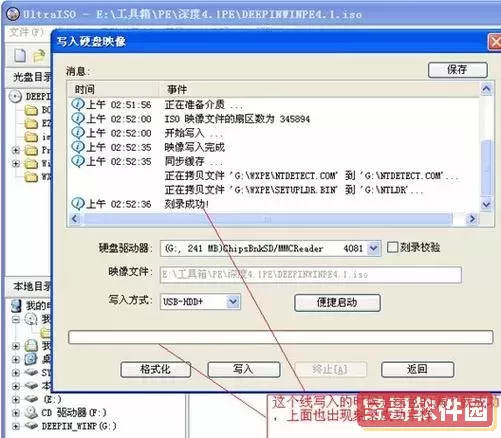
Task: Click the horizontal scrollbar right arrow
Action: (472, 219)
